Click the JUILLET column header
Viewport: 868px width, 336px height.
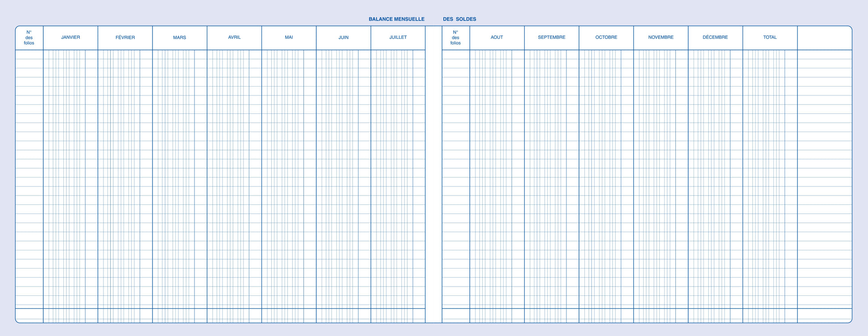(398, 37)
